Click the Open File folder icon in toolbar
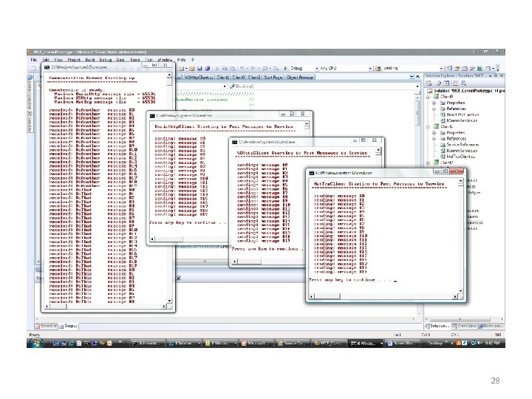The height and width of the screenshot is (399, 532). 191,68
